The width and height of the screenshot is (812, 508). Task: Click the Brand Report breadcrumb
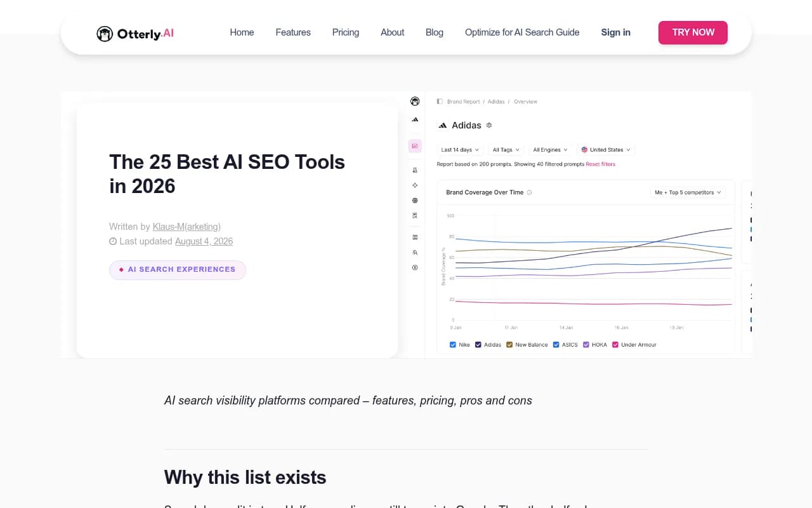click(464, 102)
